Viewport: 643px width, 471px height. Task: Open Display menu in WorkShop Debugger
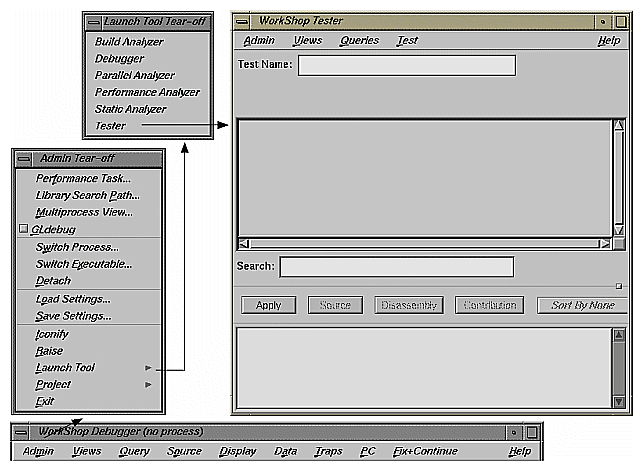pos(237,451)
